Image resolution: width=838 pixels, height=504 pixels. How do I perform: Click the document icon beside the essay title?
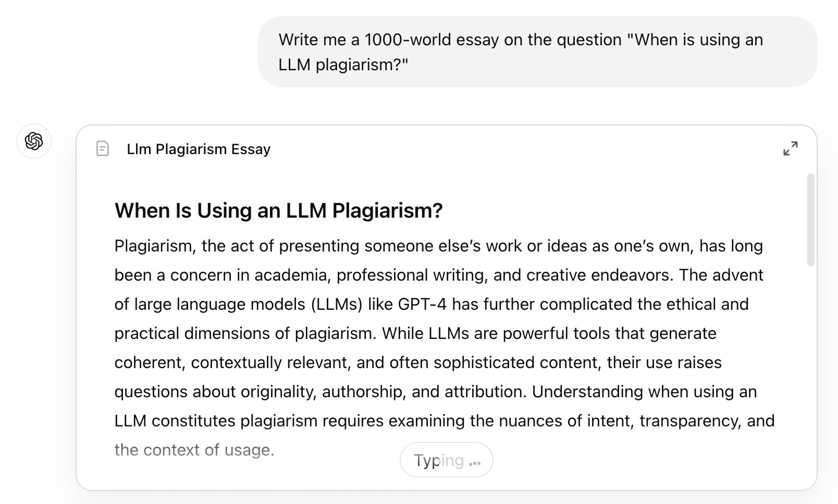coord(102,149)
